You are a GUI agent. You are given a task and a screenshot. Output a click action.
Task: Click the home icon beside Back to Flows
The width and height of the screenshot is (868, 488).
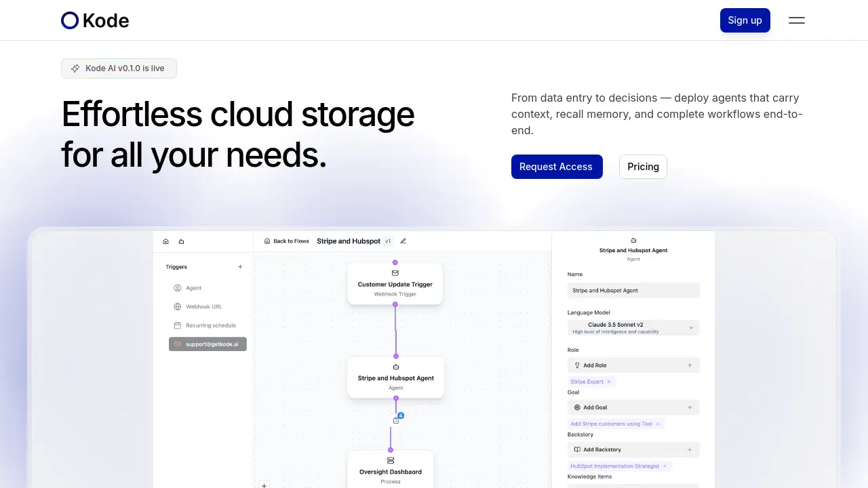click(x=267, y=241)
